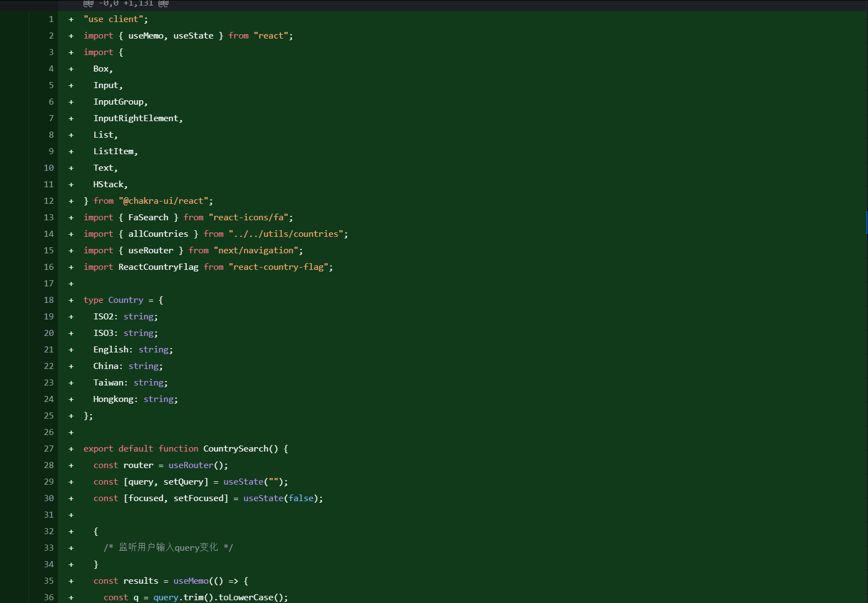Click the query.trim().toLowerCase() expression
The image size is (868, 603).
pyautogui.click(x=219, y=597)
